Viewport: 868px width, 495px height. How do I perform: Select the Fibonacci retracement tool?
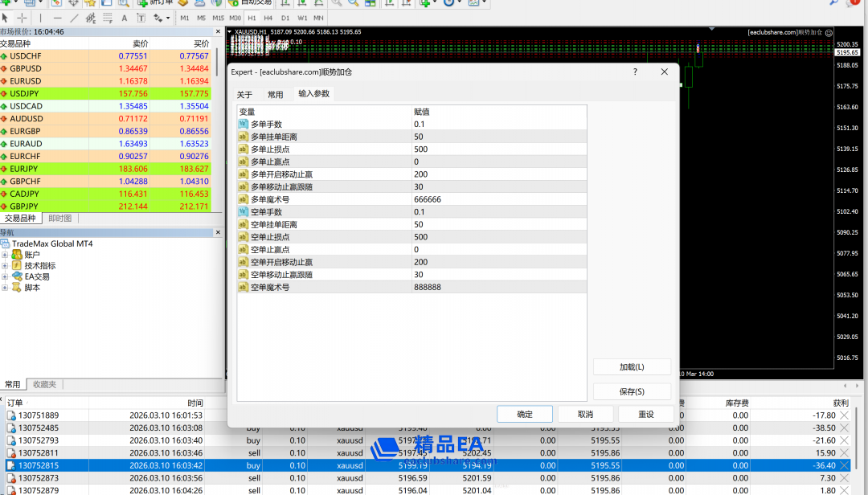pyautogui.click(x=107, y=18)
